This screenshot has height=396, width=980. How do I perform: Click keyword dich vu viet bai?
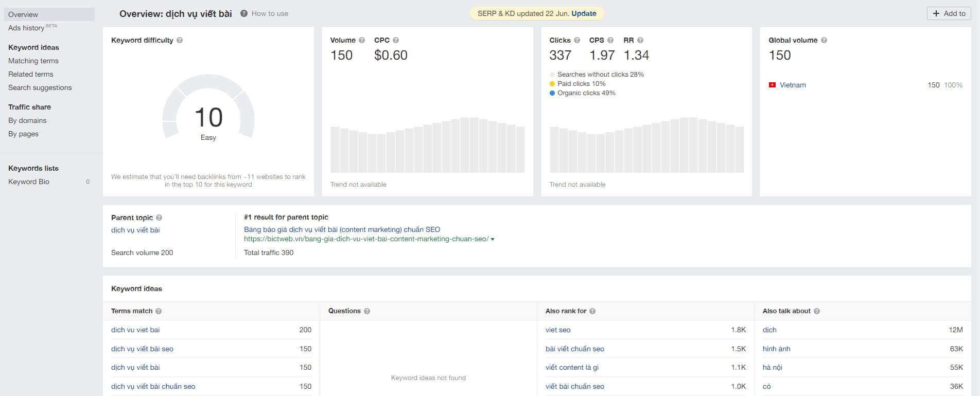pos(135,330)
